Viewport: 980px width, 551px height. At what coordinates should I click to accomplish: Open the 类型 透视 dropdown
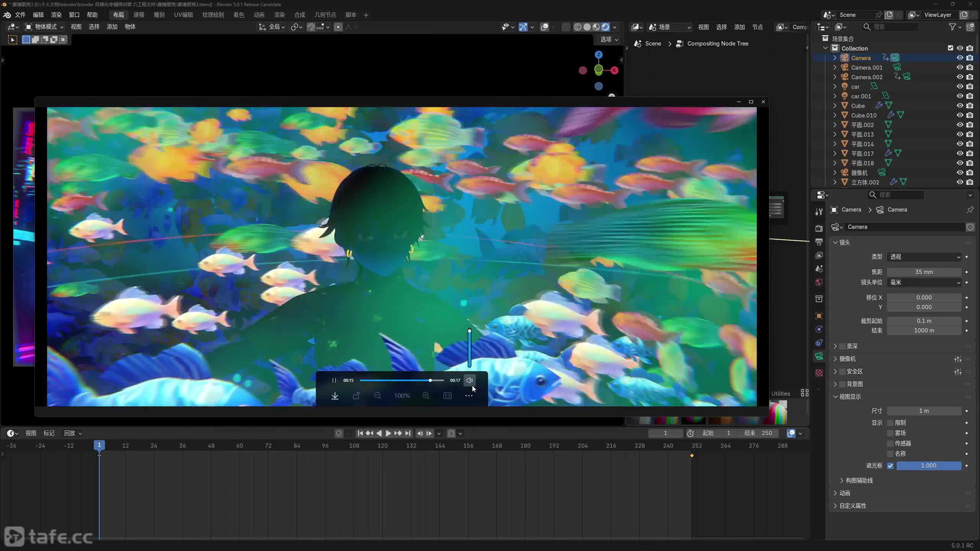[924, 257]
